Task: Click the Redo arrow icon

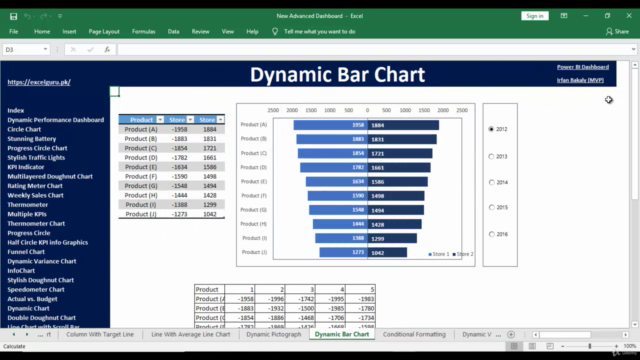Action: pyautogui.click(x=43, y=16)
